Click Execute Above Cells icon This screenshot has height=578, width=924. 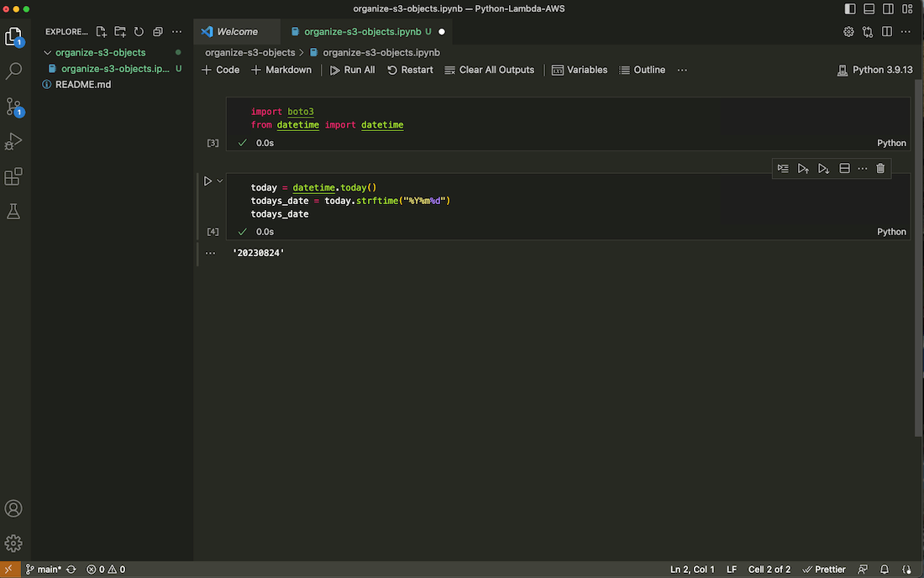coord(803,169)
